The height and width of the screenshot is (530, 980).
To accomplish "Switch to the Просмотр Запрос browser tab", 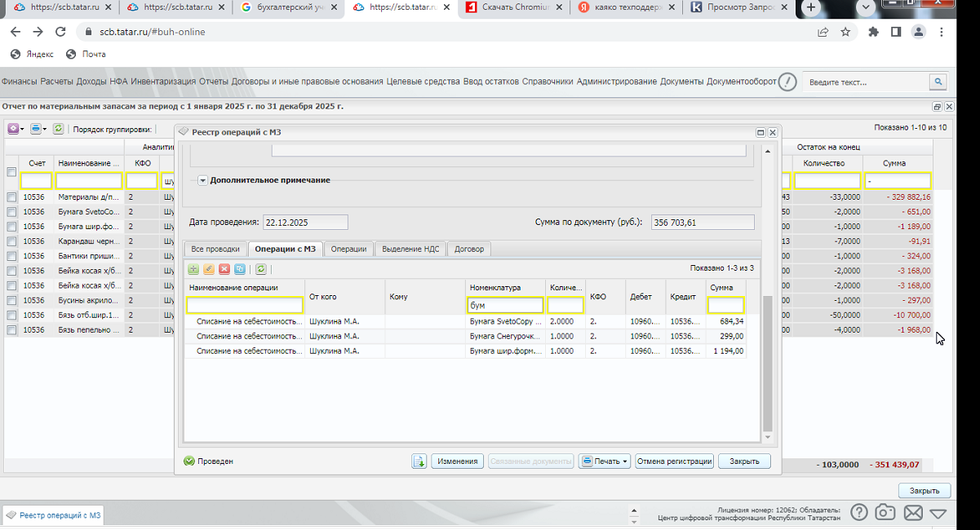I will click(738, 7).
